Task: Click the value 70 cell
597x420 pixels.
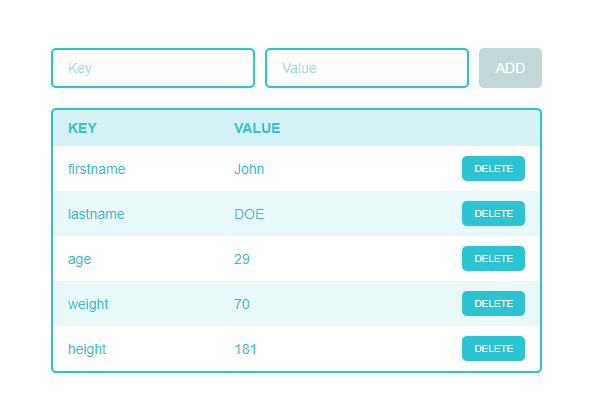Action: (x=242, y=304)
